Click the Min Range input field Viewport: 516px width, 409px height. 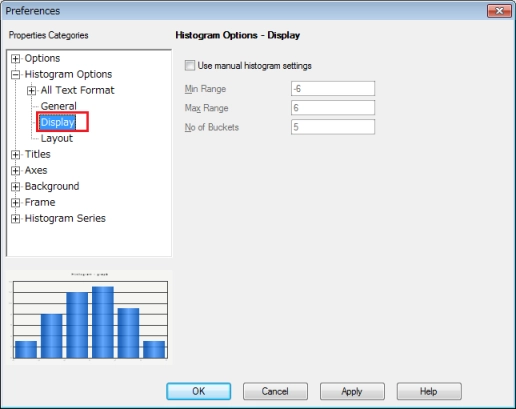pyautogui.click(x=333, y=89)
